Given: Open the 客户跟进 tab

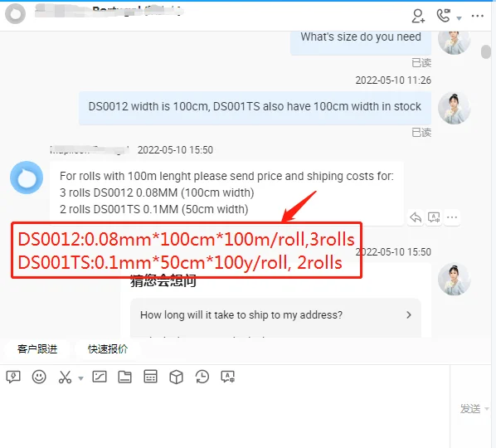Looking at the screenshot, I should point(37,349).
